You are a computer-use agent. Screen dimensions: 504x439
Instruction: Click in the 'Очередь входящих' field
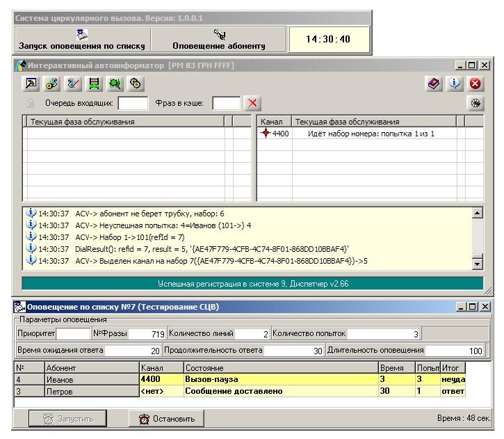133,104
